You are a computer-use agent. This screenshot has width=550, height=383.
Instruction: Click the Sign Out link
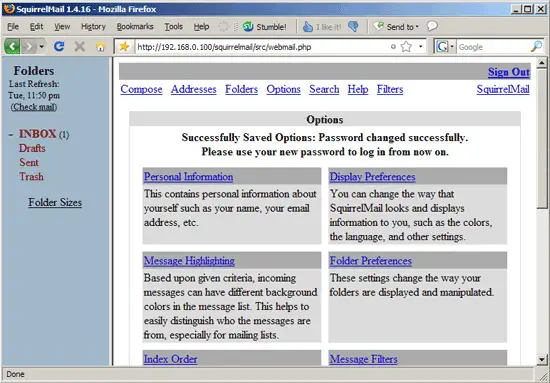click(x=509, y=72)
